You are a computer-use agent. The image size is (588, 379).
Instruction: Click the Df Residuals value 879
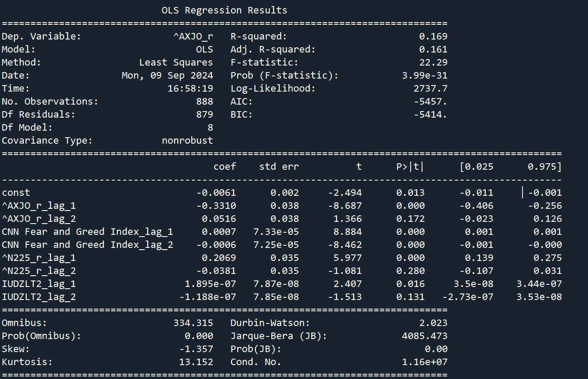[x=205, y=115]
